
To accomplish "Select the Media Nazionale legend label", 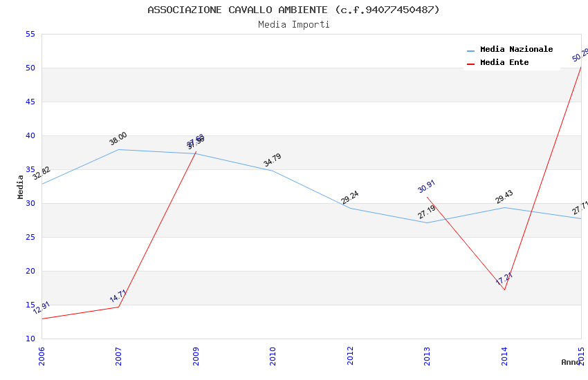I will pyautogui.click(x=516, y=50).
